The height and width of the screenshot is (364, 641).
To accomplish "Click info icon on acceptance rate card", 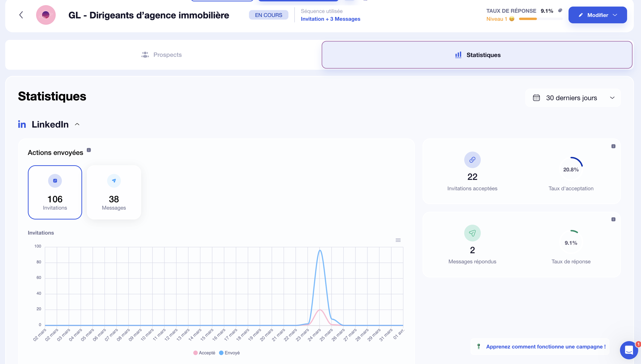I will point(613,146).
